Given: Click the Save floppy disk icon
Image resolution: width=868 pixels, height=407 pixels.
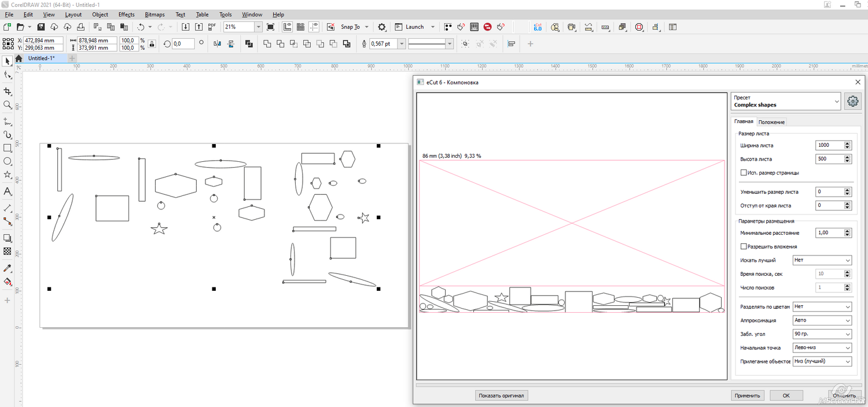Looking at the screenshot, I should coord(41,27).
